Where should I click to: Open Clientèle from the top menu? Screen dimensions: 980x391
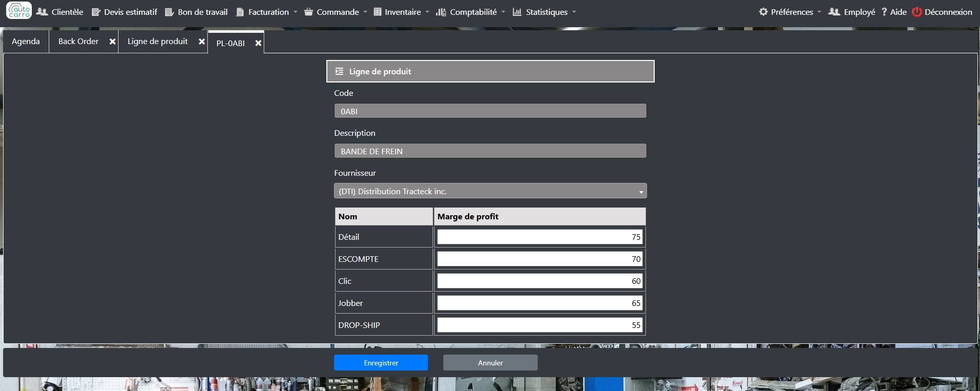click(60, 12)
